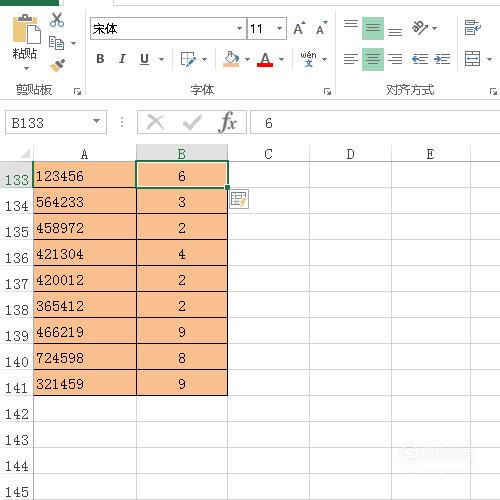Click the formula bar showing 6
This screenshot has height=500, width=500.
point(375,122)
